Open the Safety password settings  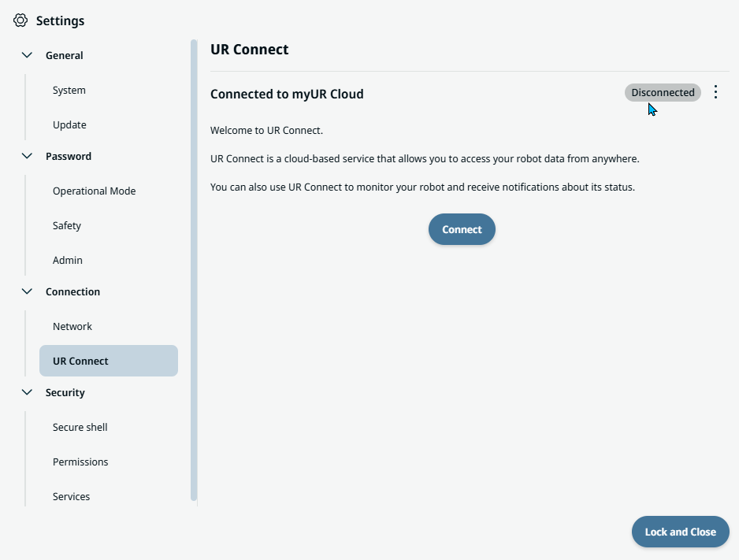tap(67, 225)
